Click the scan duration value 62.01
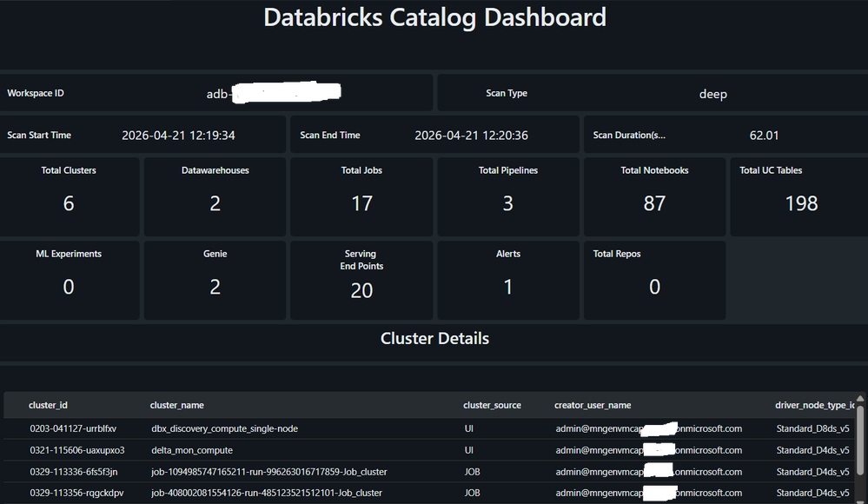The width and height of the screenshot is (868, 504). coord(764,136)
